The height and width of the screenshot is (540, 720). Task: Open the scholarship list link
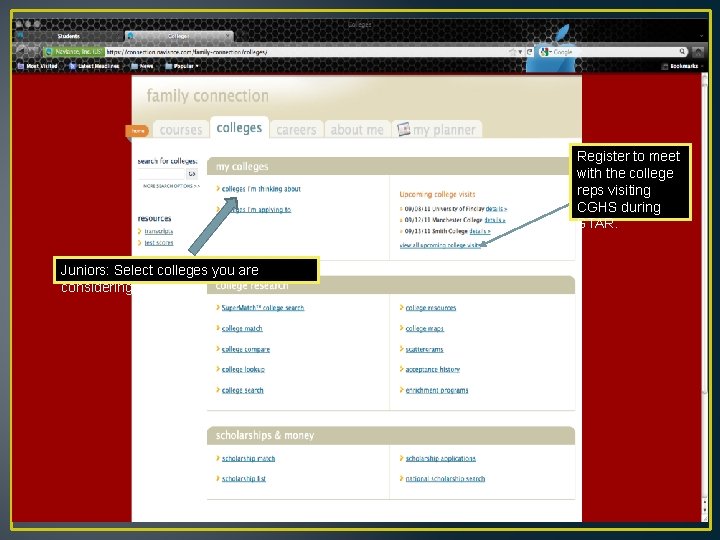[x=244, y=478]
